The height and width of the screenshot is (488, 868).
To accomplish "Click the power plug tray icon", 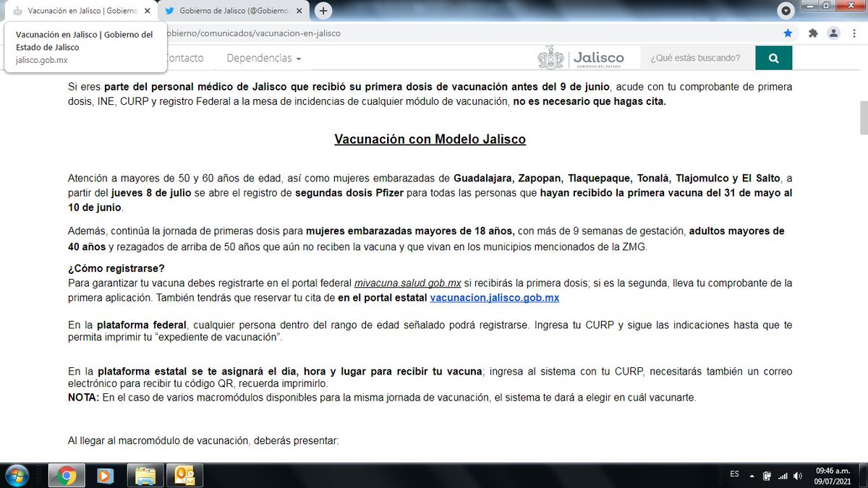I will pyautogui.click(x=767, y=476).
